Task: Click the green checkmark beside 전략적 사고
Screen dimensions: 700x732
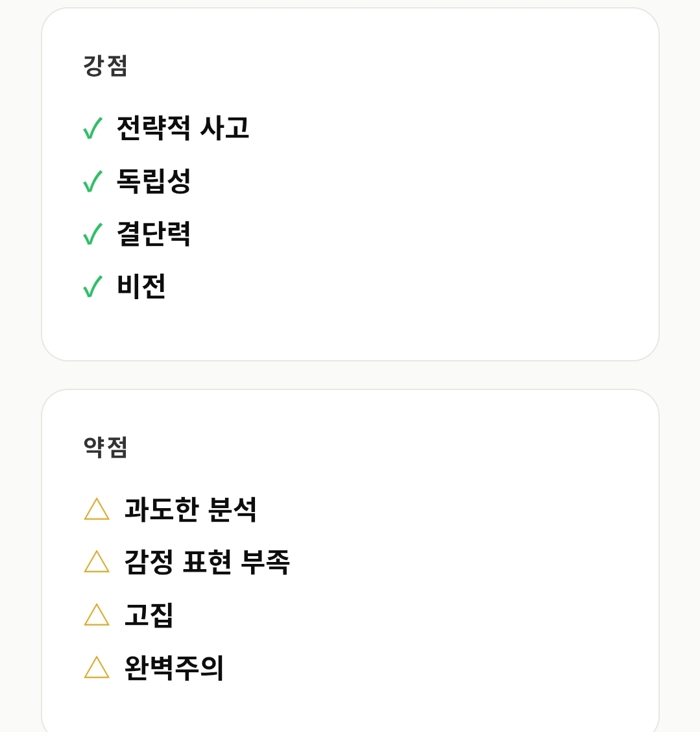Action: [93, 128]
